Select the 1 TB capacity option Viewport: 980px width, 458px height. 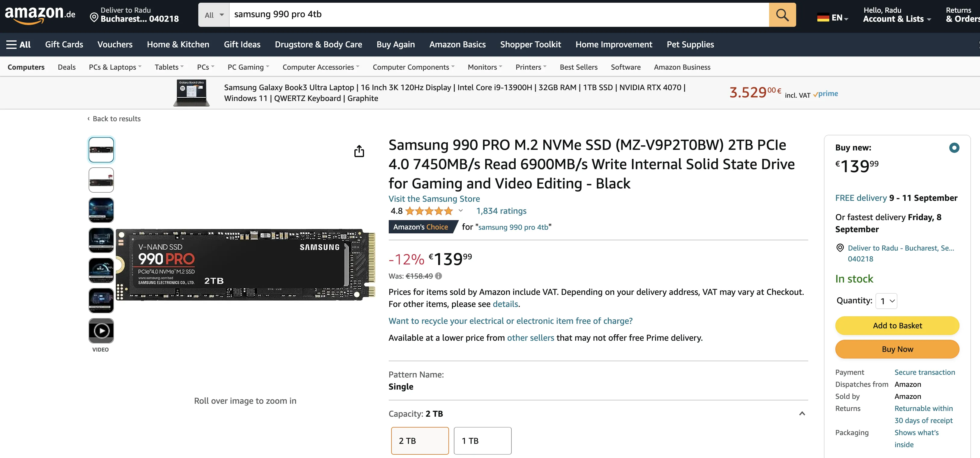coord(482,441)
